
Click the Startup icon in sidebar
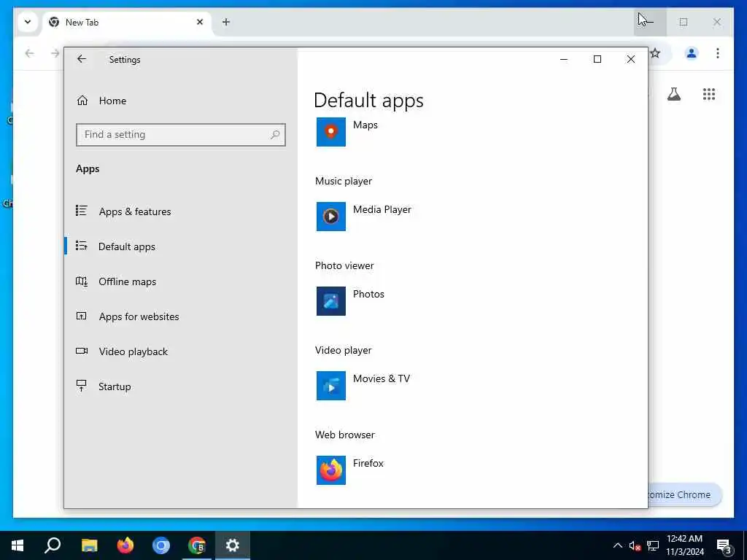point(82,386)
